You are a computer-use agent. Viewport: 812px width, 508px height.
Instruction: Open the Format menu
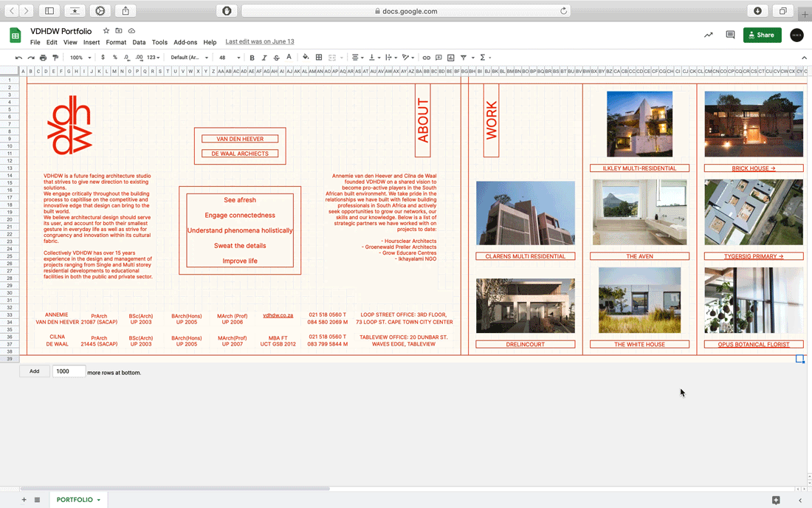point(116,43)
